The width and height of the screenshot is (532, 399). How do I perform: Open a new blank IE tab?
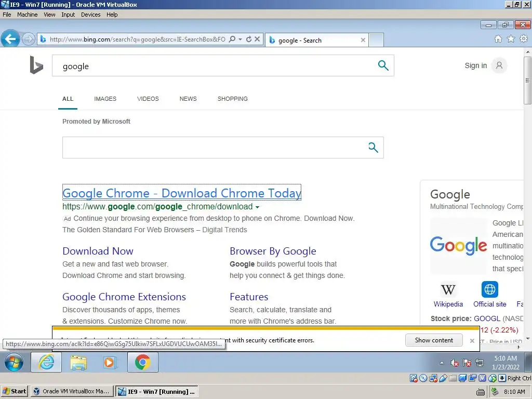376,40
